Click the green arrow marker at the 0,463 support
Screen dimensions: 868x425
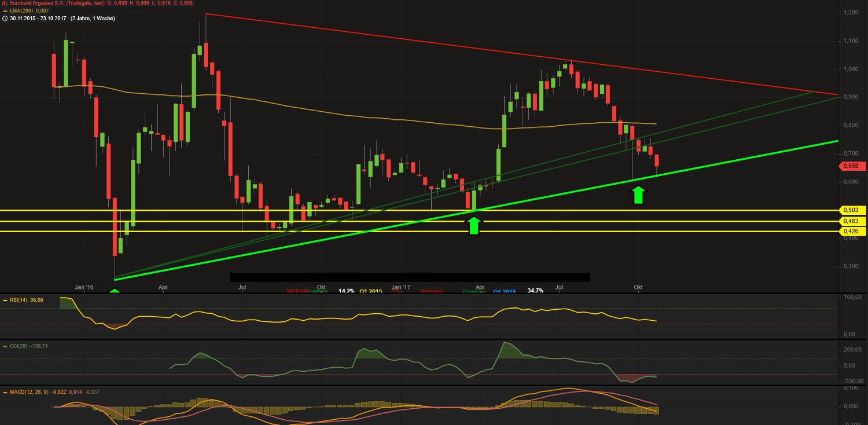473,225
